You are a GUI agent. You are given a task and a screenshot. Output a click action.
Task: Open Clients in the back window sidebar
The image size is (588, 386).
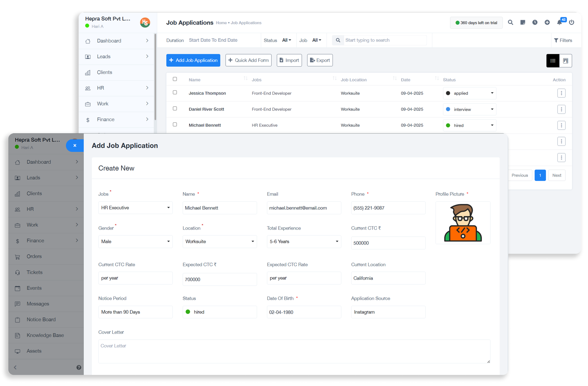coord(116,72)
